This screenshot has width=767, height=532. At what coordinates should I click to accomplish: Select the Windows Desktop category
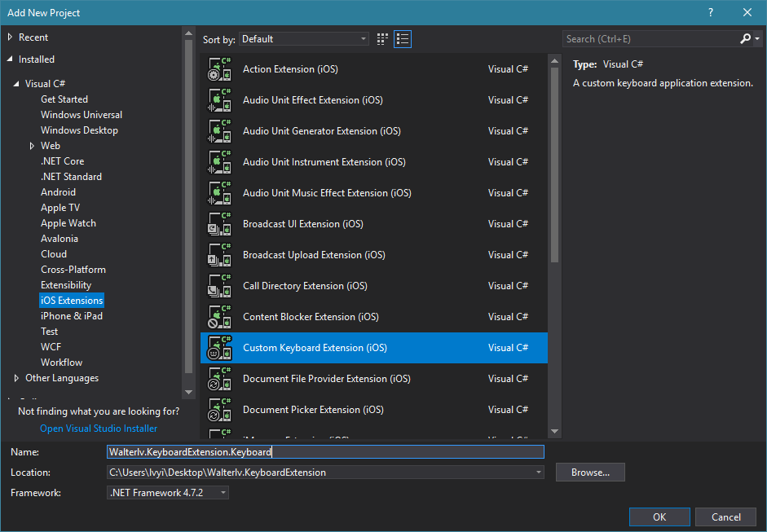pyautogui.click(x=79, y=130)
